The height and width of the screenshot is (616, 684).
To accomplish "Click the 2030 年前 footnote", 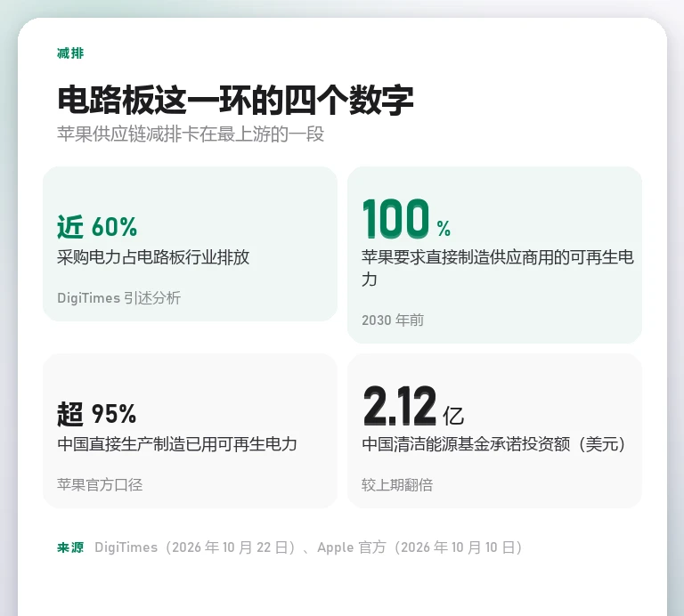I will [393, 320].
